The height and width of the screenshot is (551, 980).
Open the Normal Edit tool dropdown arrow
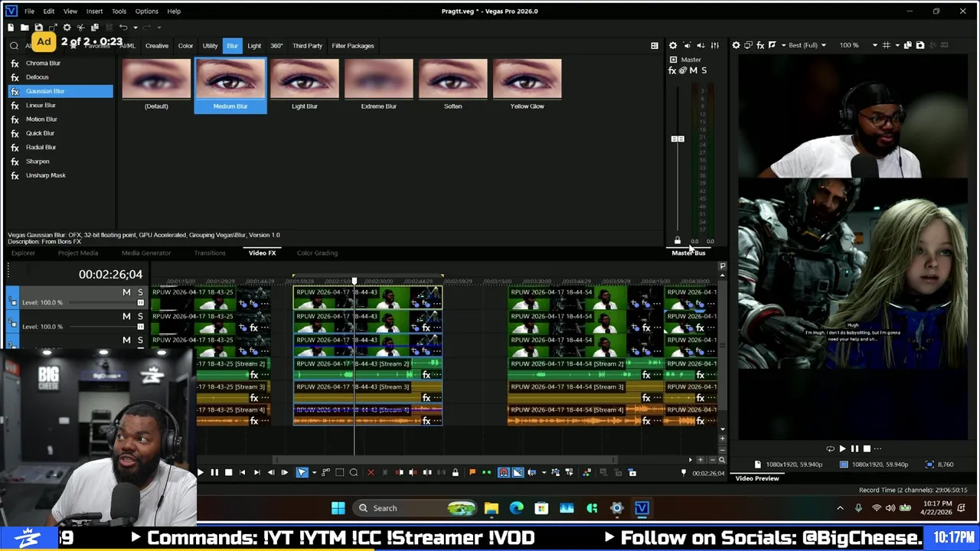coord(314,472)
